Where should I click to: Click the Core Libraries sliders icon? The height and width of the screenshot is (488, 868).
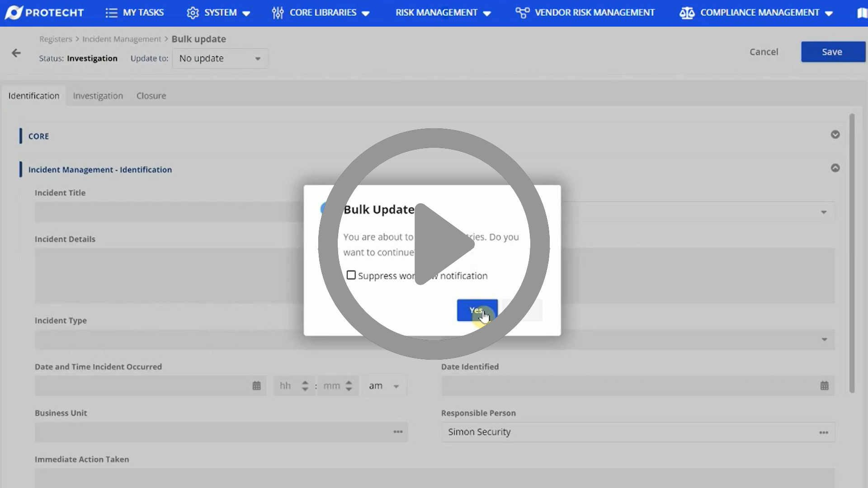click(x=278, y=12)
